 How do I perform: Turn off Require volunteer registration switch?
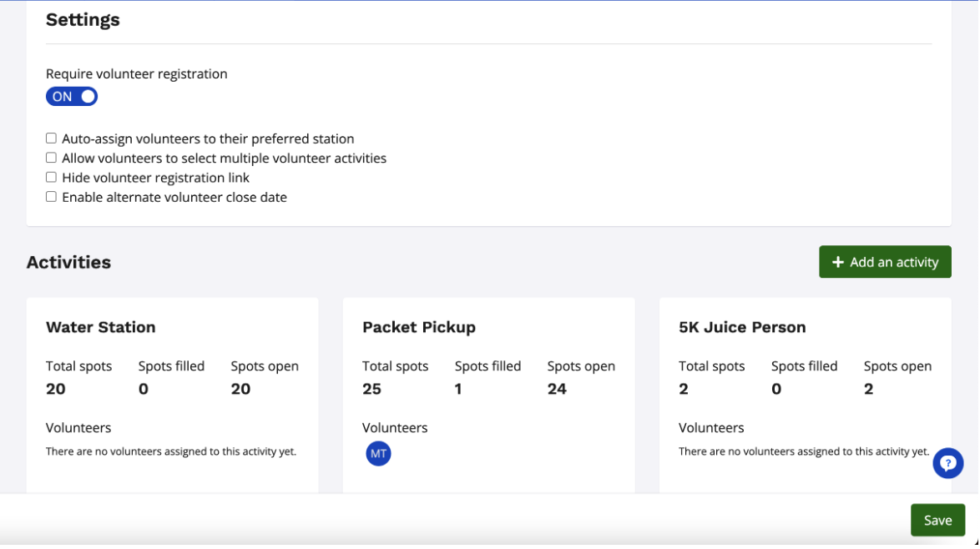72,97
